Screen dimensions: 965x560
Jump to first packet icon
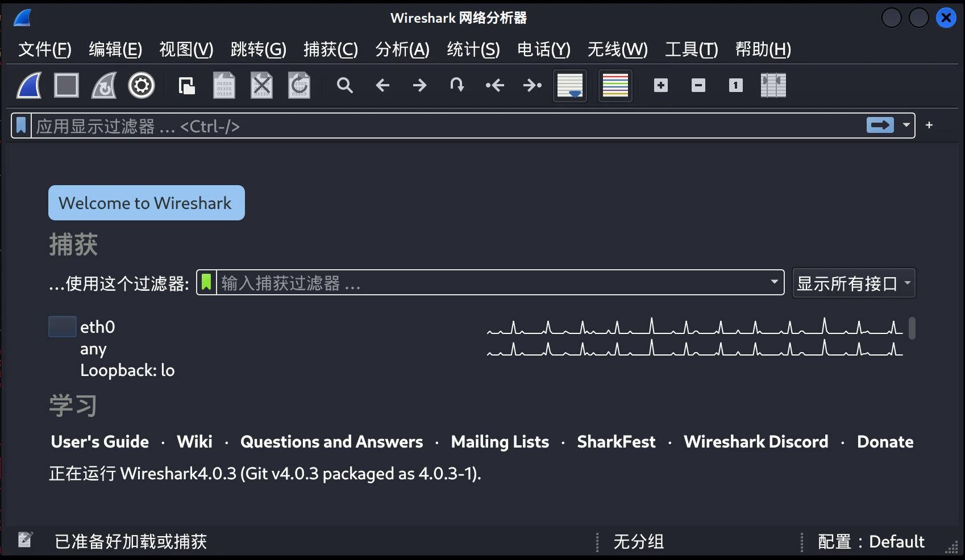click(x=495, y=86)
